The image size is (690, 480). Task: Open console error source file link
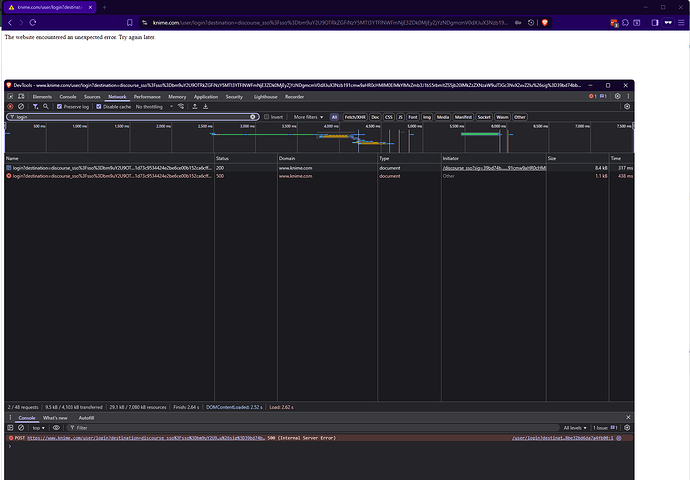[x=562, y=438]
